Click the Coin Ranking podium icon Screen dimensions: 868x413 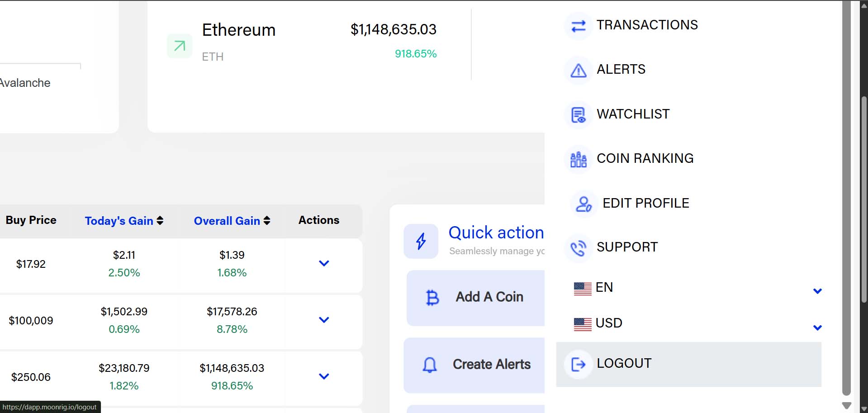579,159
